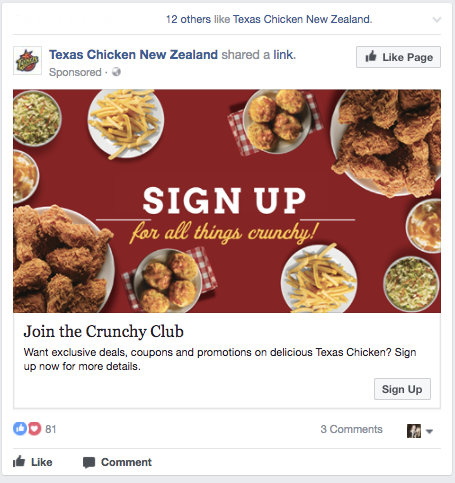Click the speech bubble Comment icon
This screenshot has width=455, height=483.
89,463
